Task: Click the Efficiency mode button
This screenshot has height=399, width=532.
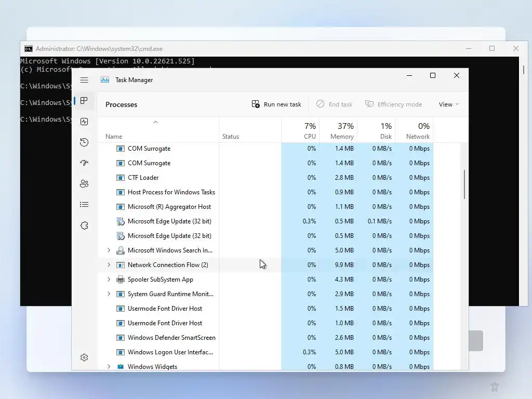Action: [394, 104]
